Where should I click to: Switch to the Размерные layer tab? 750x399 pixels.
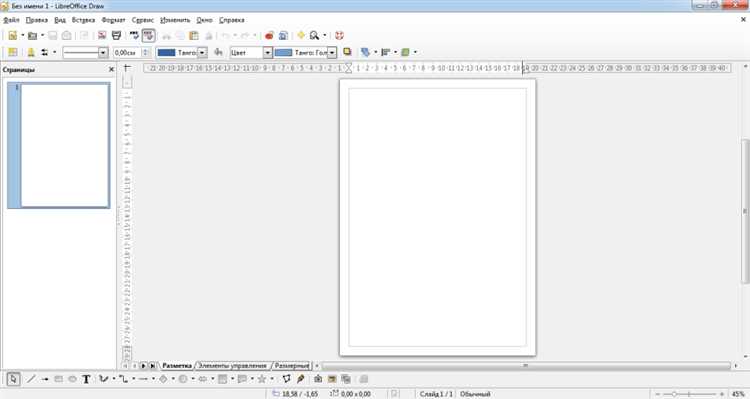click(292, 366)
